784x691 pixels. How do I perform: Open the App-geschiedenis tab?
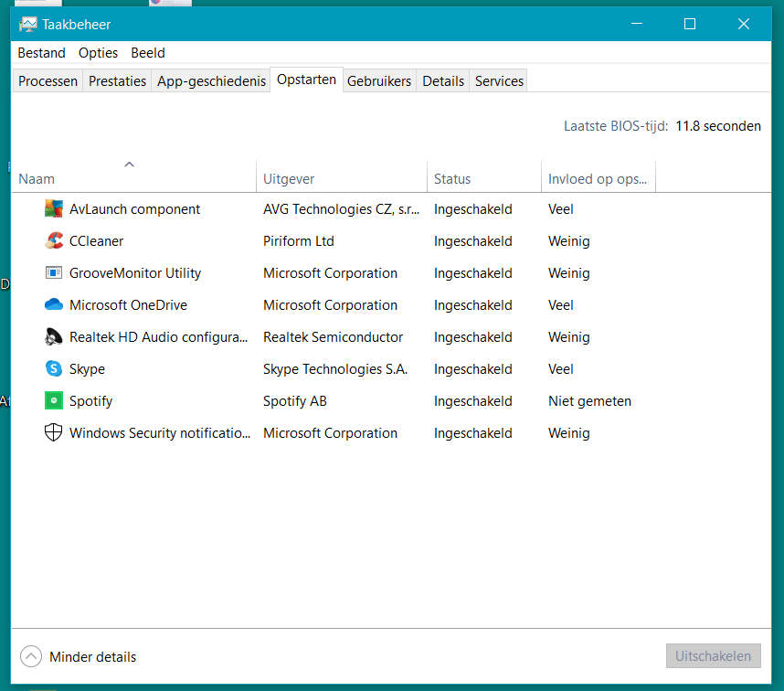pyautogui.click(x=211, y=81)
